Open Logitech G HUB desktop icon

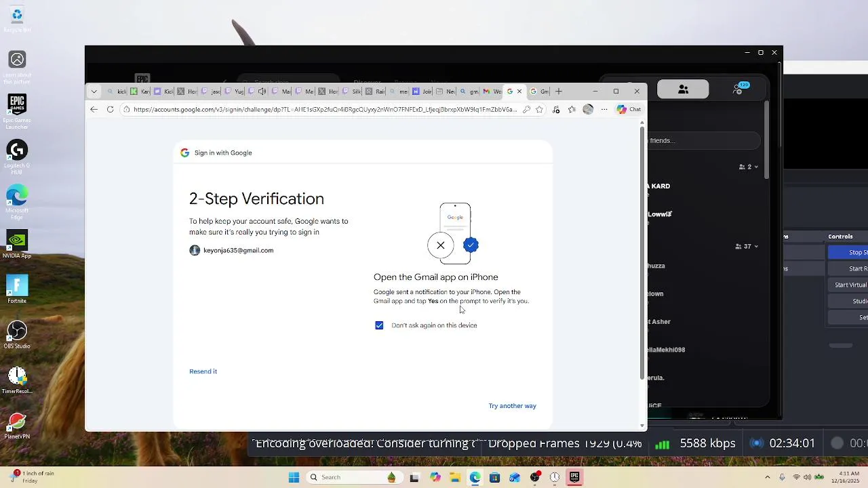pyautogui.click(x=17, y=156)
